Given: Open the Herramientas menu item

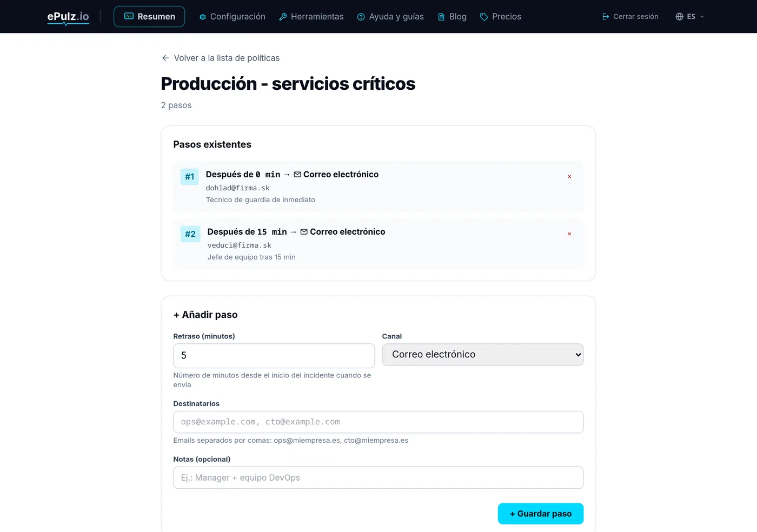Looking at the screenshot, I should click(311, 17).
